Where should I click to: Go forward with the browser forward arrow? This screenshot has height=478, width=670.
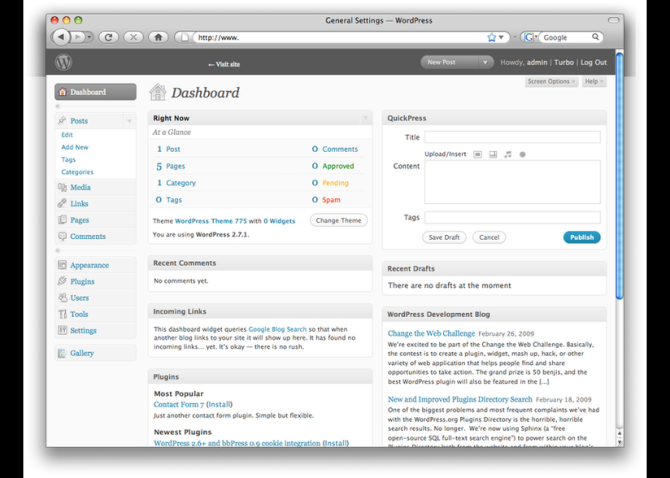coord(77,37)
